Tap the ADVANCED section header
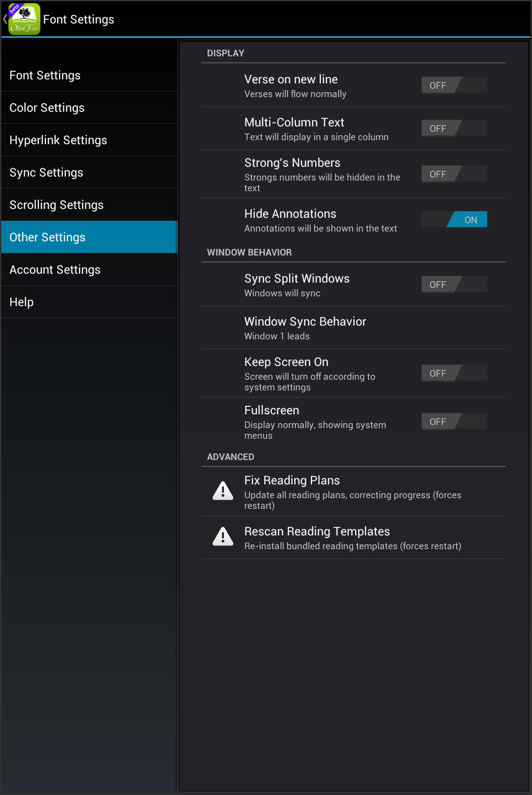Viewport: 532px width, 795px height. 231,457
